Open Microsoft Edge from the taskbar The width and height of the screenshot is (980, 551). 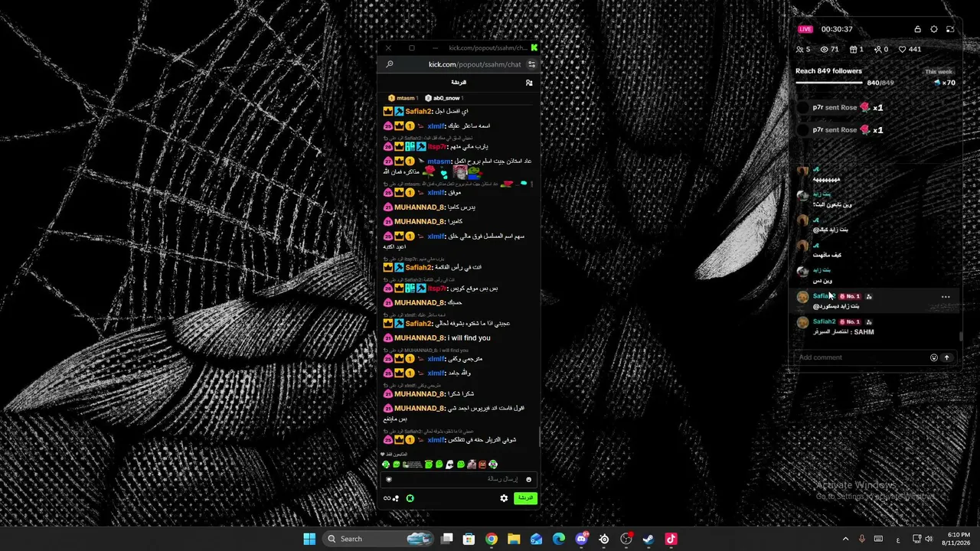pyautogui.click(x=559, y=539)
